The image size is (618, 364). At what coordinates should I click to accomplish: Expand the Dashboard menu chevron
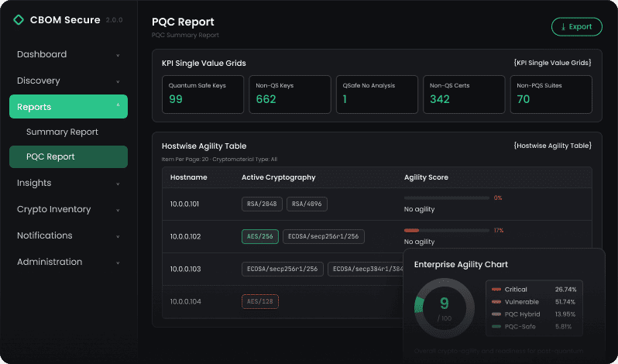click(118, 55)
